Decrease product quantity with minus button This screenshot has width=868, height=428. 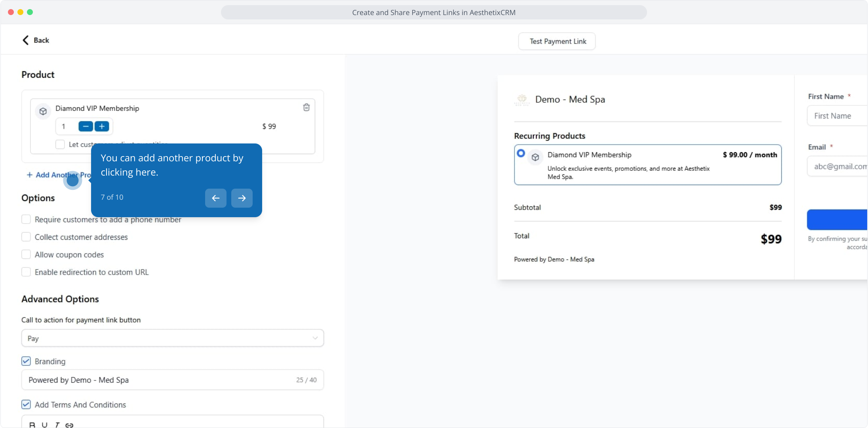tap(86, 126)
